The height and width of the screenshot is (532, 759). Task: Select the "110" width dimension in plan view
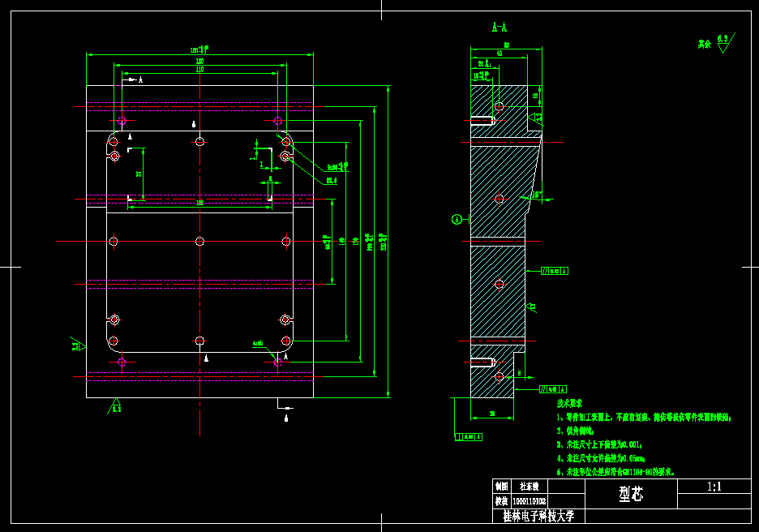tap(199, 69)
